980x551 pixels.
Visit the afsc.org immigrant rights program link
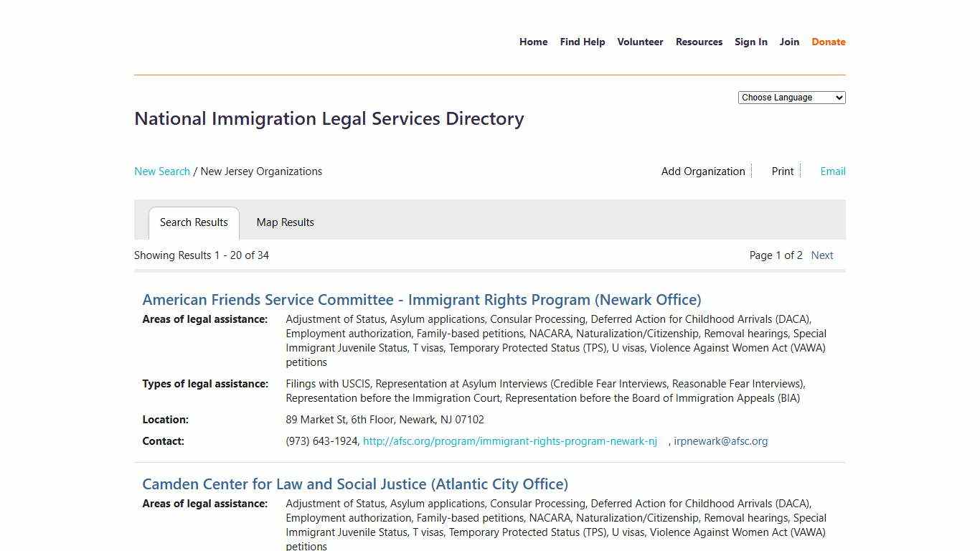[510, 441]
